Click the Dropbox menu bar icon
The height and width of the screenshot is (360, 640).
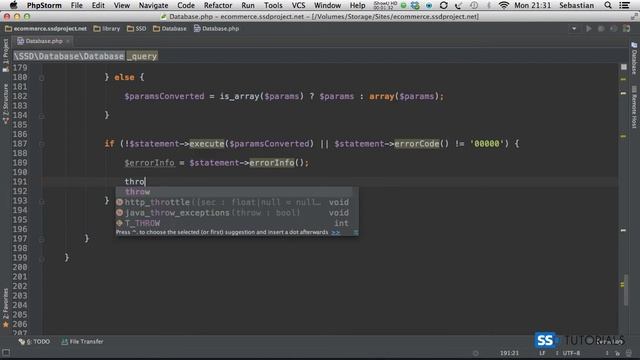click(415, 5)
